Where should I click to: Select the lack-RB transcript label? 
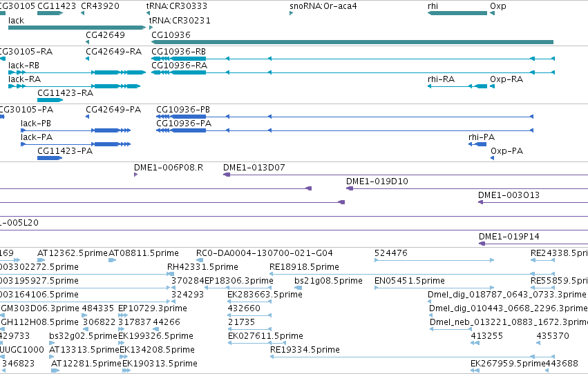tap(23, 65)
